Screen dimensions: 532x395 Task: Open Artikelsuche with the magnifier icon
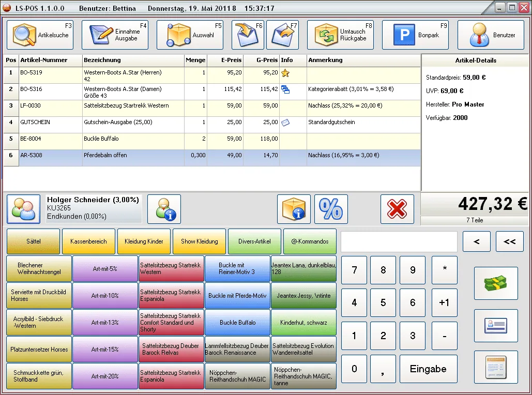point(40,35)
